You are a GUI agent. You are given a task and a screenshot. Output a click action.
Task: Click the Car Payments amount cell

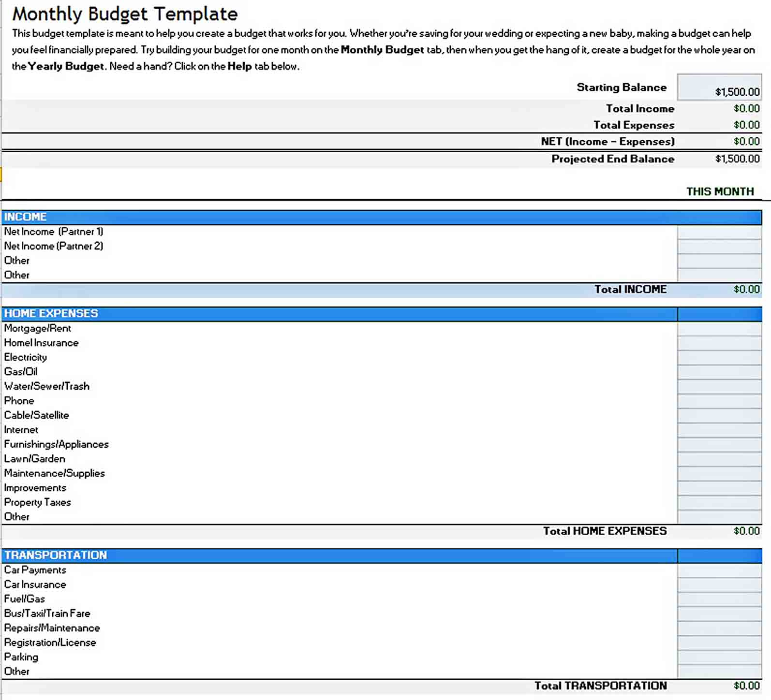click(719, 570)
